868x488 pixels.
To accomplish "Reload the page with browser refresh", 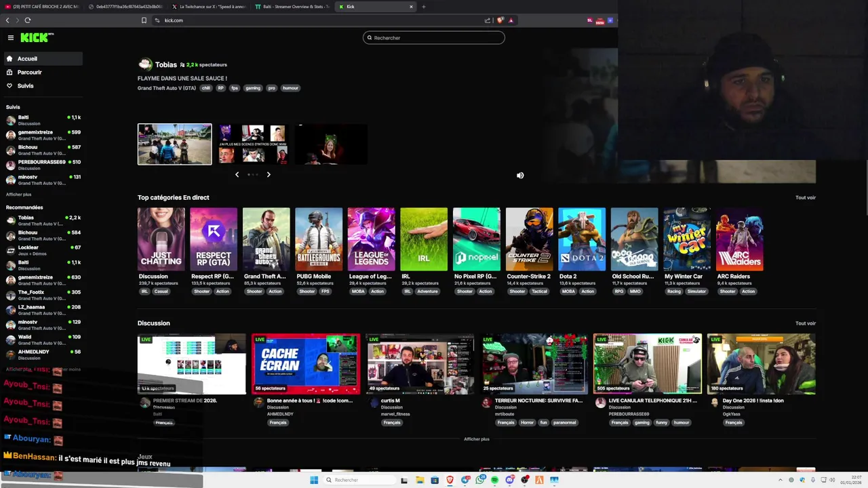I will pyautogui.click(x=28, y=20).
